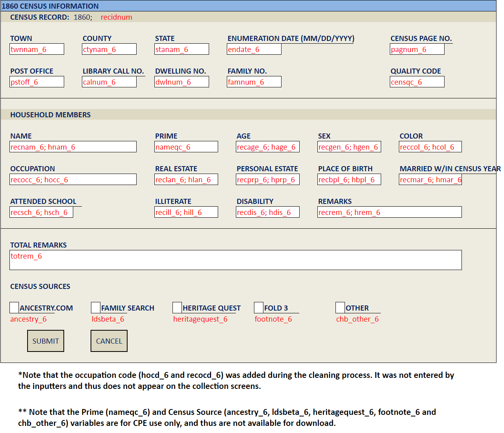The width and height of the screenshot is (504, 433).
Task: Select the household member Name field
Action: [73, 147]
